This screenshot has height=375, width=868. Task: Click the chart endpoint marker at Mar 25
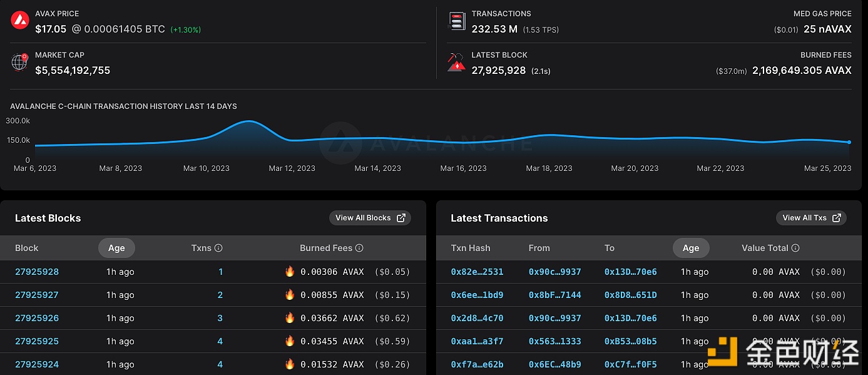(849, 142)
